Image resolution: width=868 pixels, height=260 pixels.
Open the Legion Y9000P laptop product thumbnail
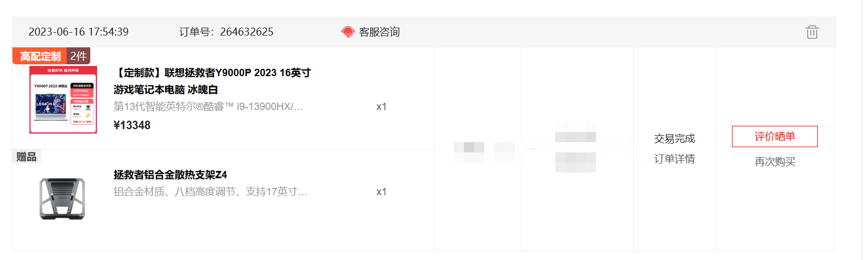pyautogui.click(x=63, y=100)
